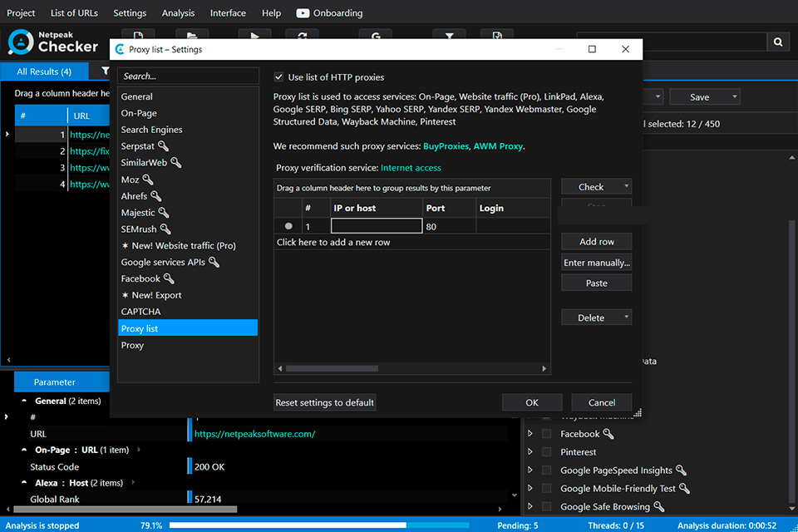Screen dimensions: 798x532
Task: Tick the Google Mobile-Friendly Test checkbox
Action: 547,489
